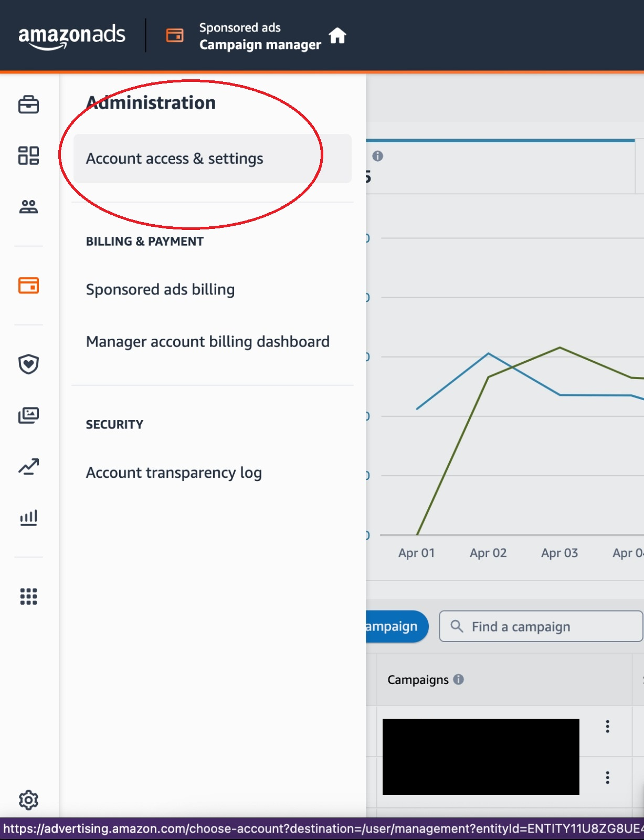Viewport: 644px width, 840px height.
Task: Open the settings gear icon in sidebar
Action: coord(29,800)
